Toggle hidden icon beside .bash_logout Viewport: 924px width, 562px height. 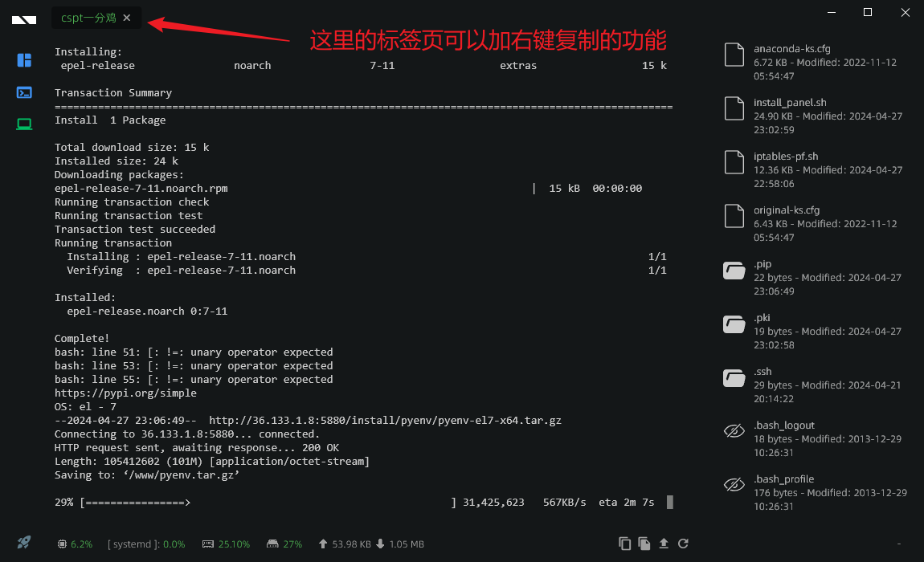[734, 431]
